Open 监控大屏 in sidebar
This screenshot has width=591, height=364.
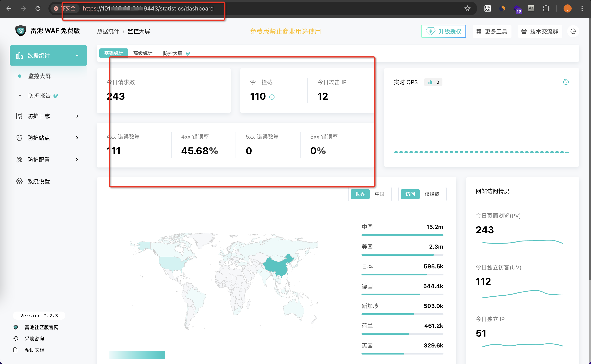[40, 76]
